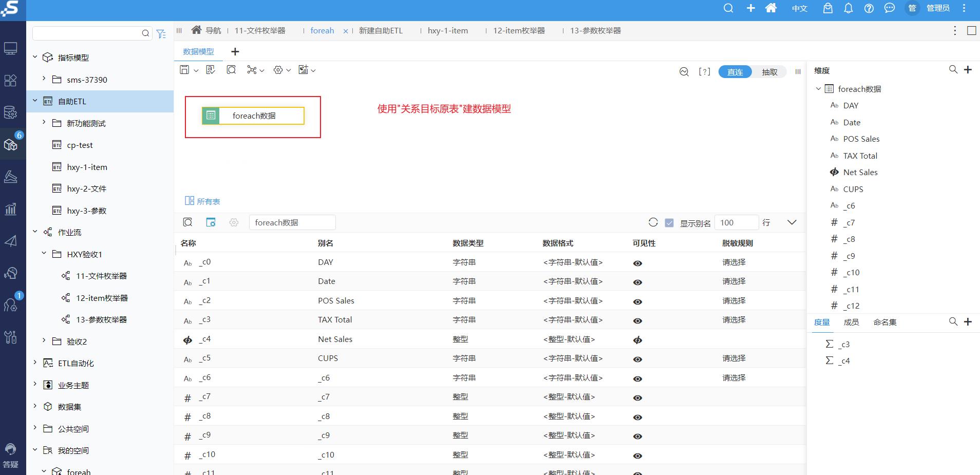This screenshot has width=980, height=475.
Task: Go to home via top bar house icon
Action: [771, 8]
